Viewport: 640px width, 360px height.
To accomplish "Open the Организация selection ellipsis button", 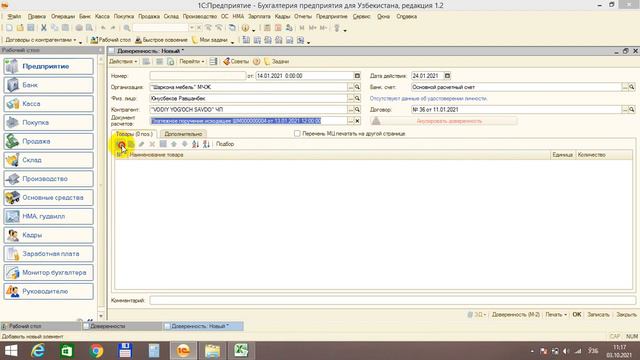I will [351, 87].
